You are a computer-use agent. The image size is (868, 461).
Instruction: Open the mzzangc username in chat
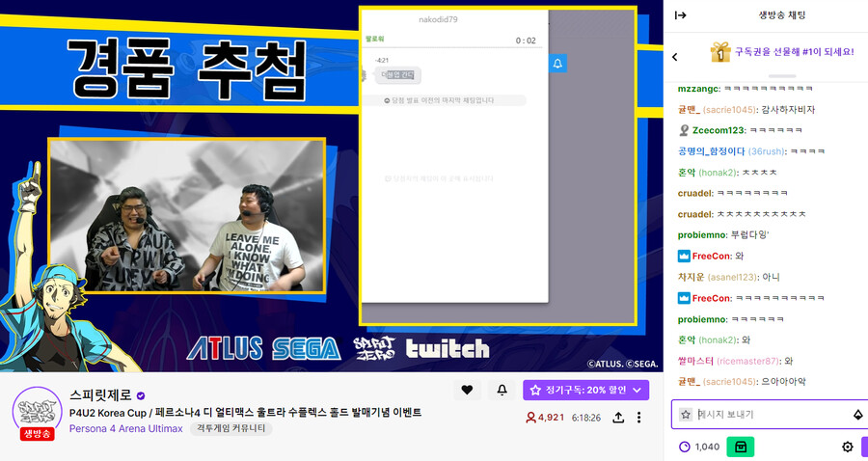[698, 89]
